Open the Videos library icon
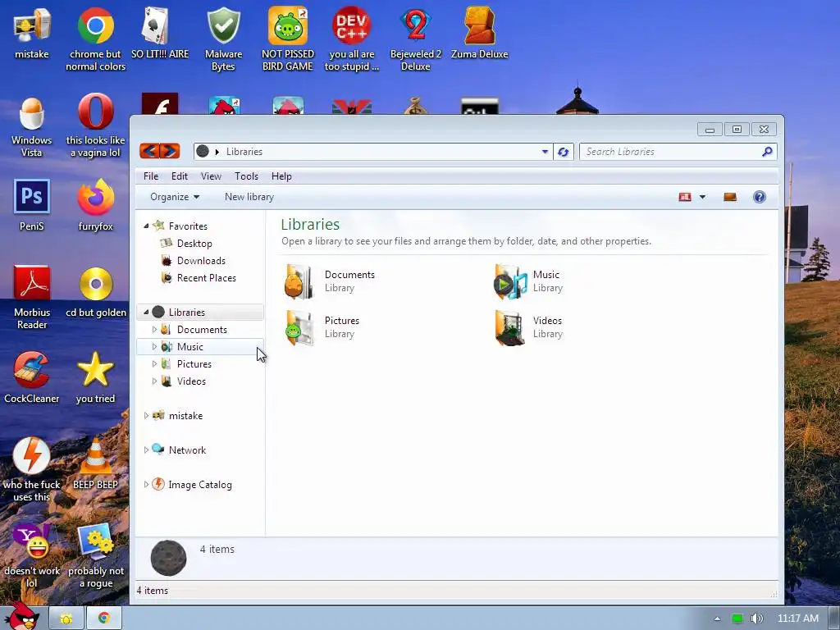 point(509,327)
